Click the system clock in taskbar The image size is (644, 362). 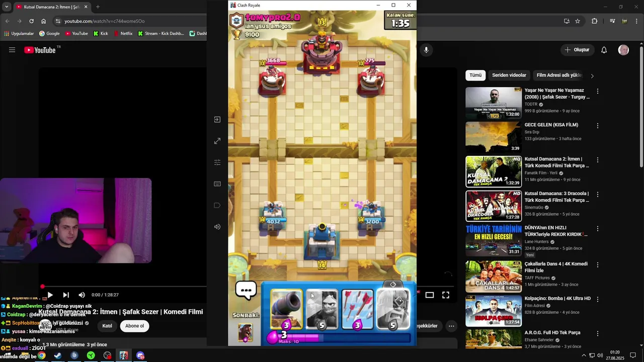[614, 355]
